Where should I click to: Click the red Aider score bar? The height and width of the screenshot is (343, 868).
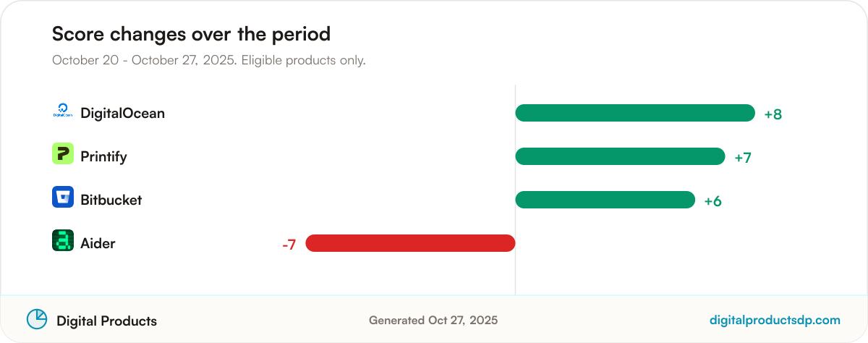click(x=410, y=243)
